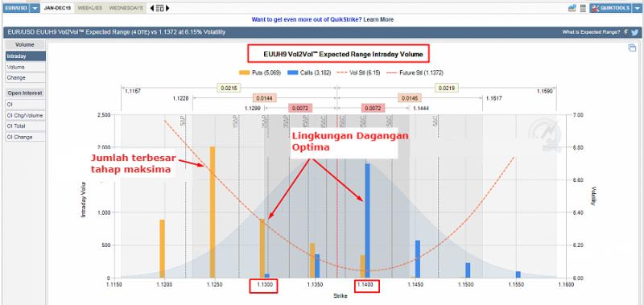Switch to the WEDNESDAYS tab
Screen dimensions: 644x305
pos(126,8)
